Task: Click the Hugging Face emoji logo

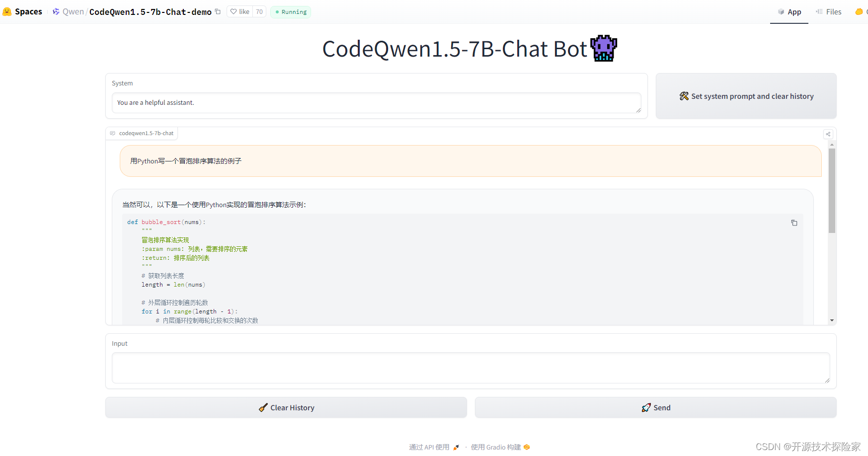Action: click(7, 11)
